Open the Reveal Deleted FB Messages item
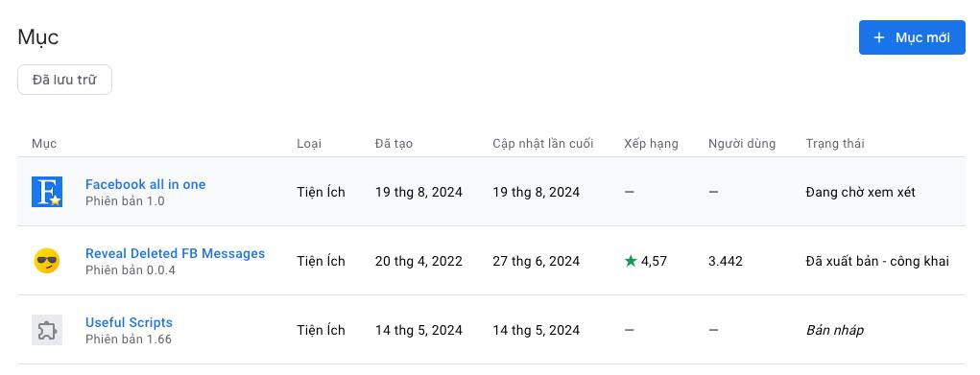The width and height of the screenshot is (980, 375). [175, 253]
